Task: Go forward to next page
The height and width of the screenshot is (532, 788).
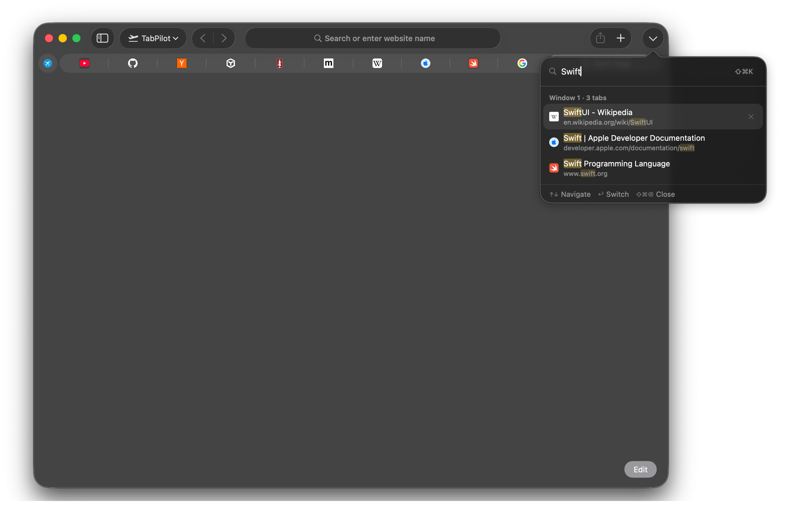Action: click(x=224, y=38)
